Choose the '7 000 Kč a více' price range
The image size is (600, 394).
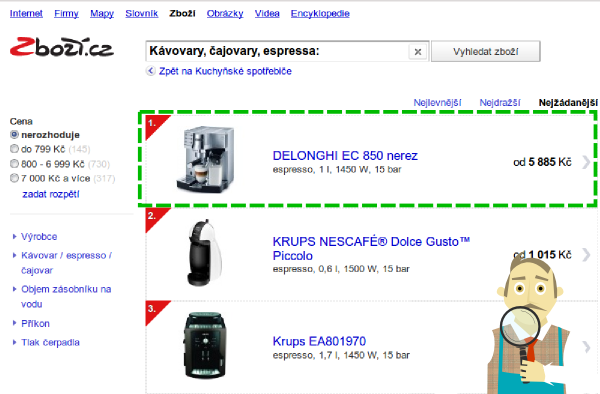point(14,178)
